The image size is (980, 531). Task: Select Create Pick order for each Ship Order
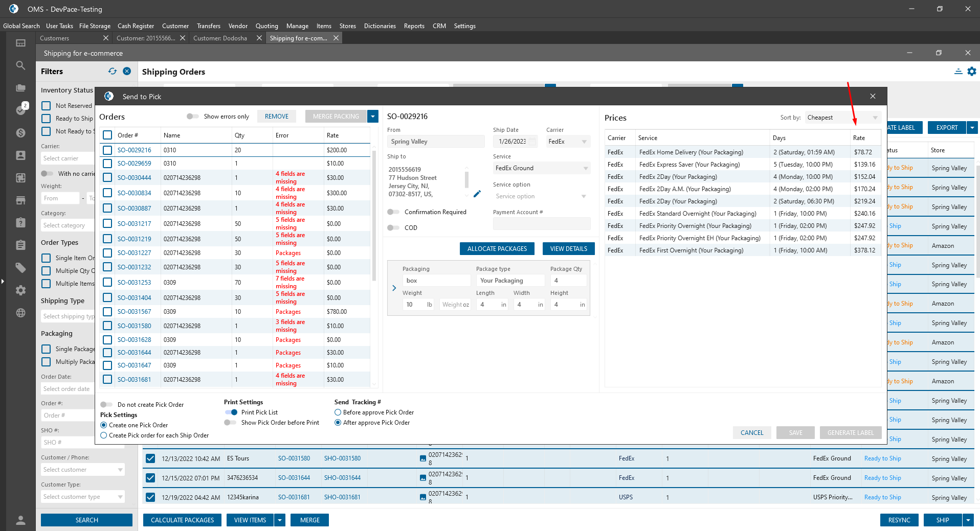coord(104,435)
